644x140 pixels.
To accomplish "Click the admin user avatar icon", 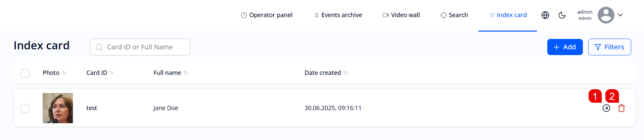I will [x=606, y=15].
